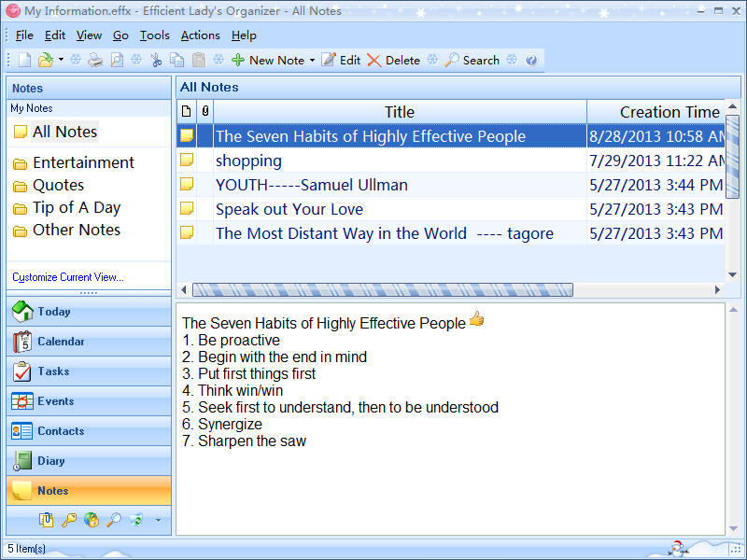
Task: Click the '7/29/2013 11:22 AM' creation time cell
Action: (656, 161)
